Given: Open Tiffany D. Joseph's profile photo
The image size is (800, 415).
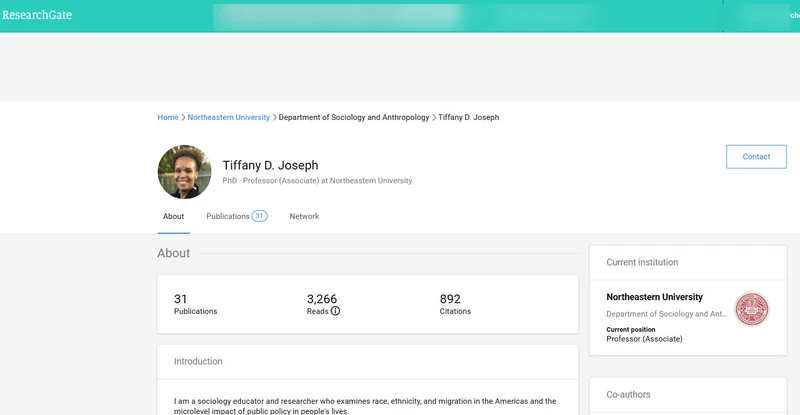Looking at the screenshot, I should [x=184, y=172].
